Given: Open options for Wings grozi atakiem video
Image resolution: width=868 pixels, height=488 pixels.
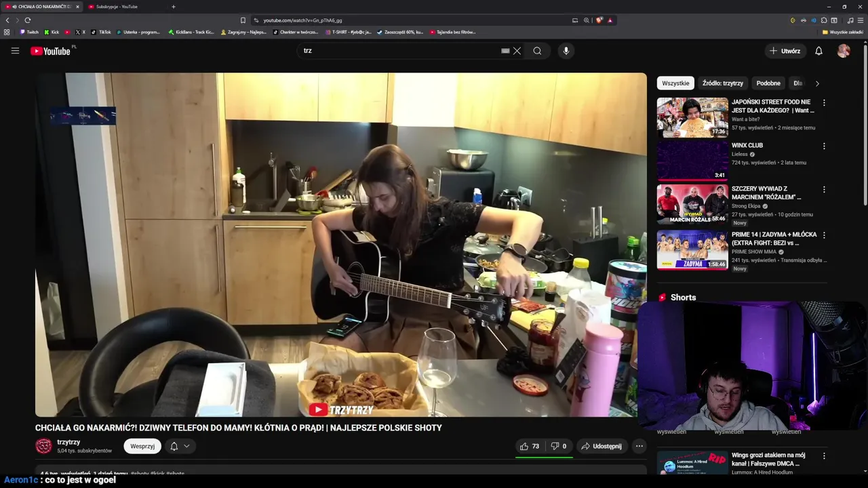Looking at the screenshot, I should [824, 456].
